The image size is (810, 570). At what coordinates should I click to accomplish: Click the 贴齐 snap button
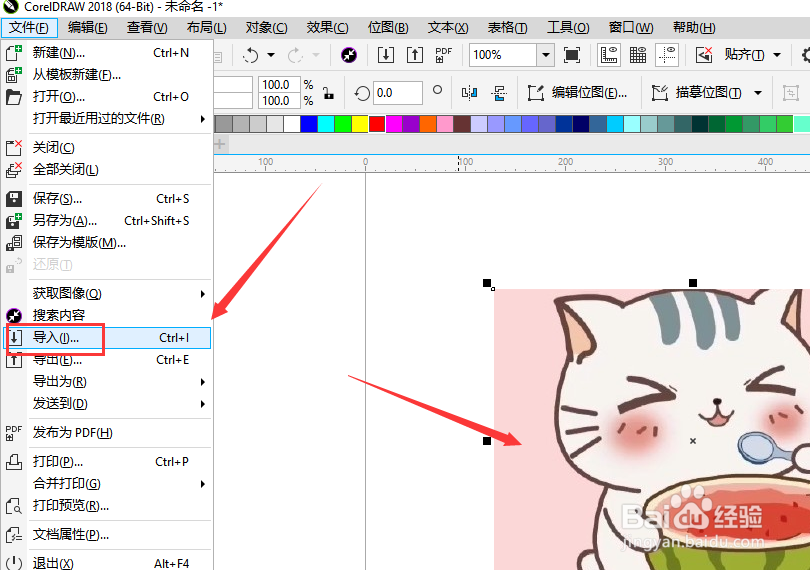coord(744,55)
